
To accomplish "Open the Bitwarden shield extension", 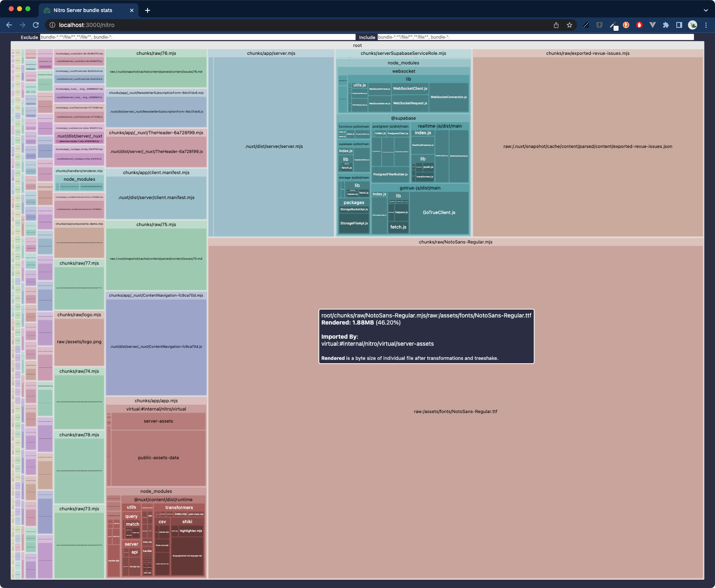I will 599,25.
